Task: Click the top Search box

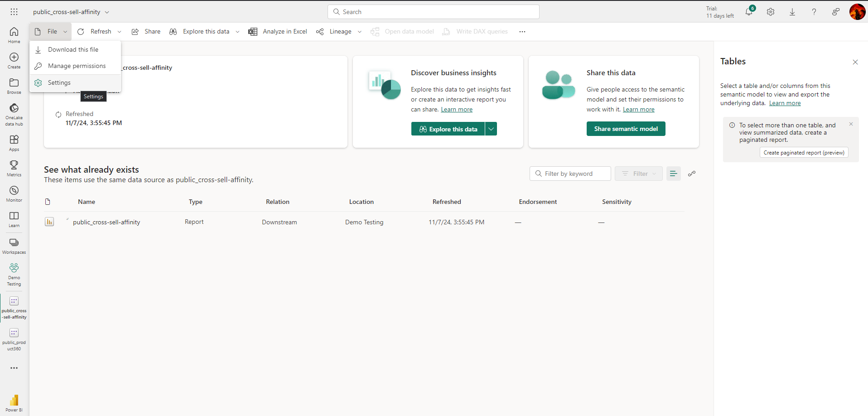Action: (x=434, y=12)
